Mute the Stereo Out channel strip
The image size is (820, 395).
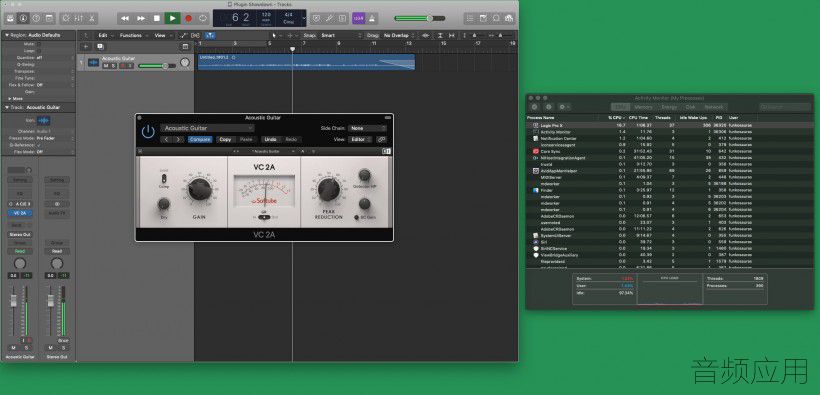click(x=51, y=348)
